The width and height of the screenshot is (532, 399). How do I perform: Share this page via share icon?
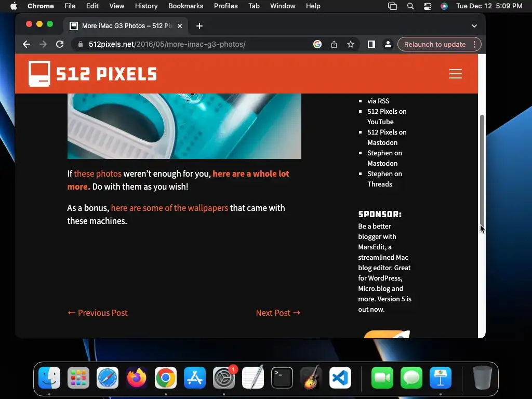(x=334, y=45)
